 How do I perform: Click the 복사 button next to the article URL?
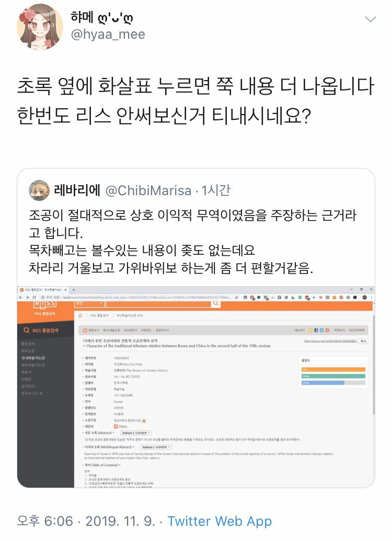click(363, 341)
